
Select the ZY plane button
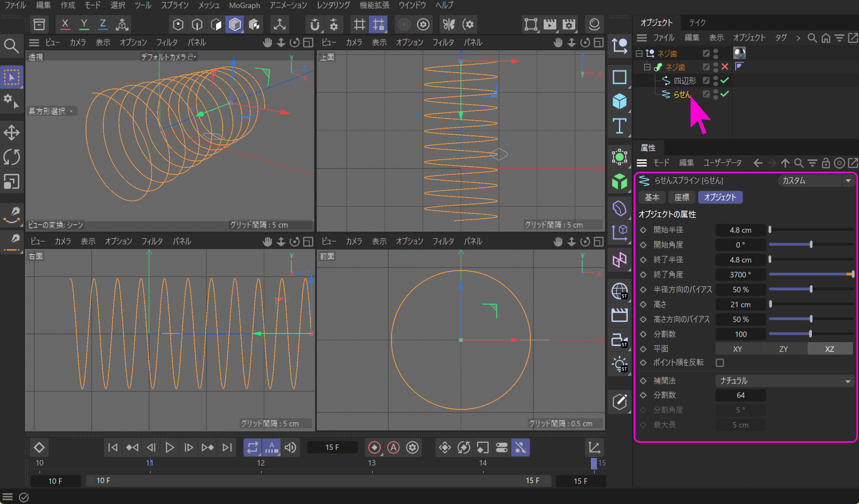pos(784,349)
